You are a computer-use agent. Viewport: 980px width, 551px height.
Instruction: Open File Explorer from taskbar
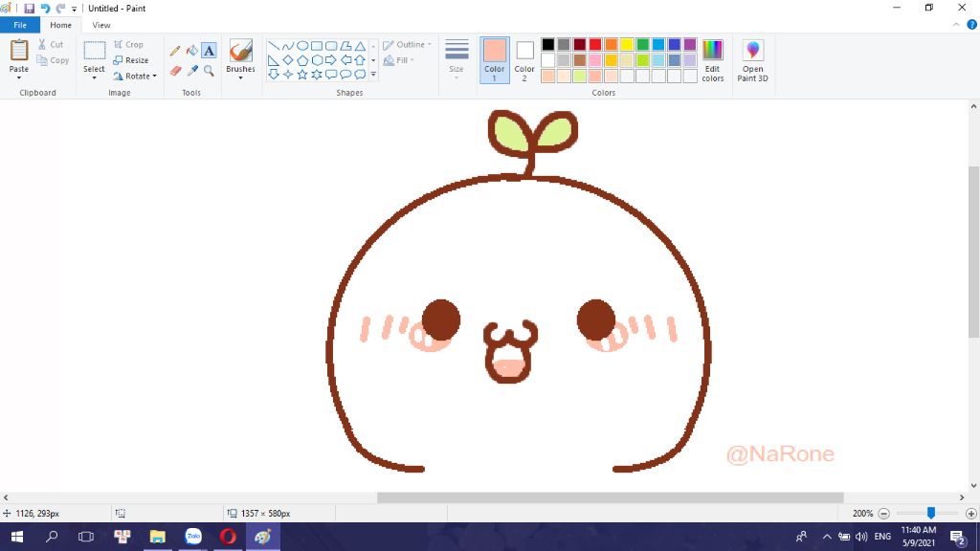158,537
